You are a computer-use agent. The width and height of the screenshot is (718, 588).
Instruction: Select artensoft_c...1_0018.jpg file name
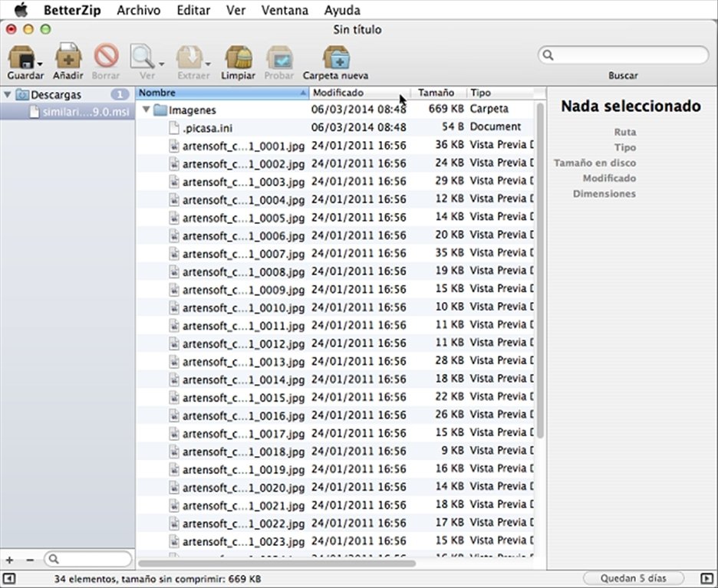pyautogui.click(x=243, y=452)
